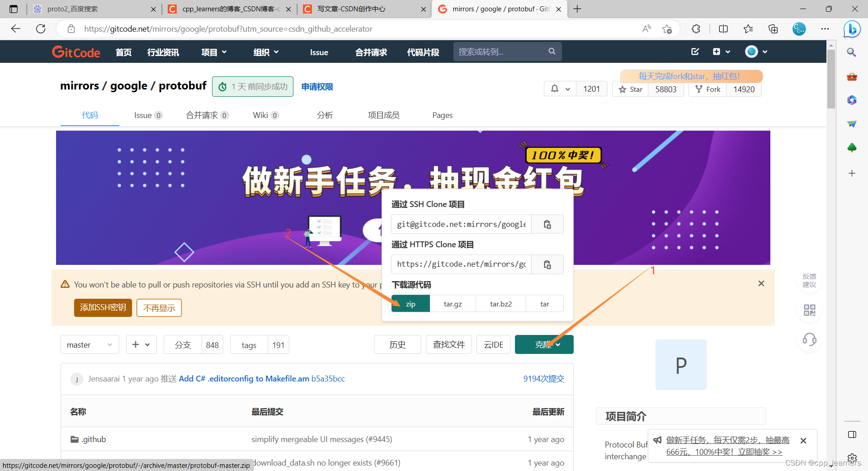Open the 9194次提交 commits link

(x=543, y=379)
